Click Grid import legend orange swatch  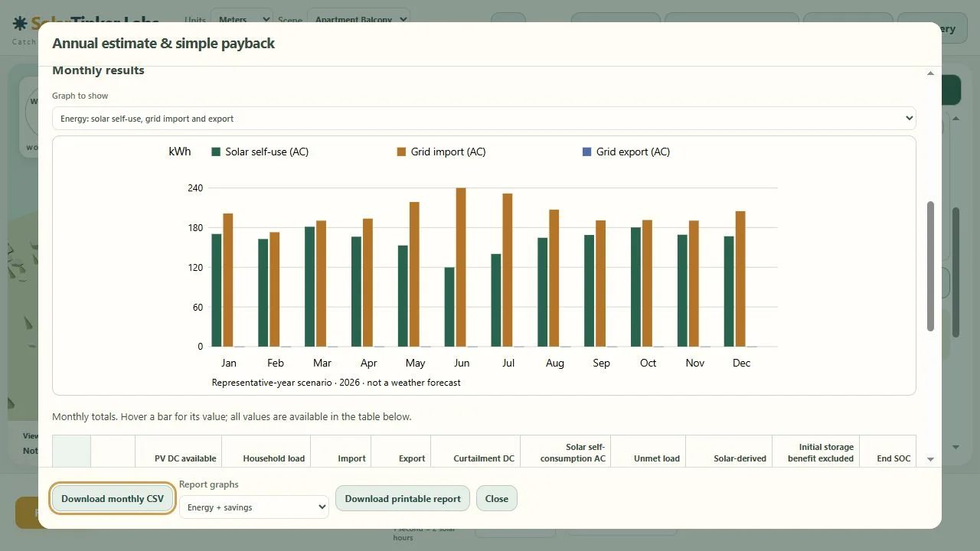point(401,152)
